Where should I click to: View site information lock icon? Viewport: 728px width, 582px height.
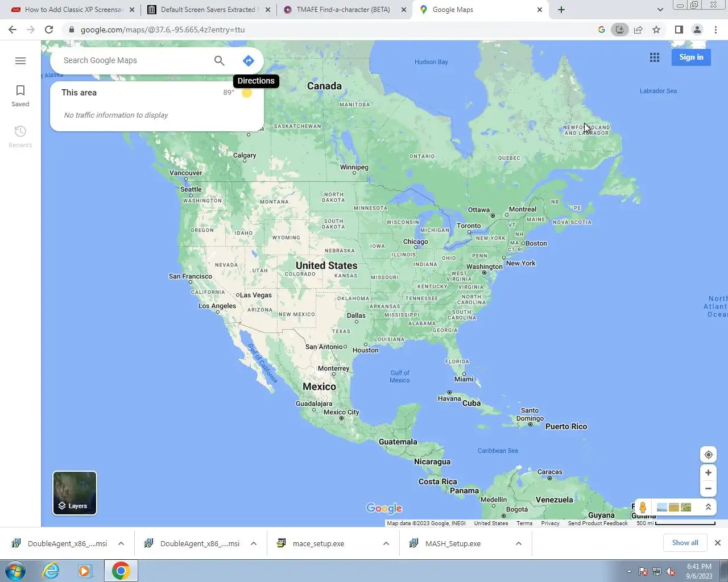point(72,30)
